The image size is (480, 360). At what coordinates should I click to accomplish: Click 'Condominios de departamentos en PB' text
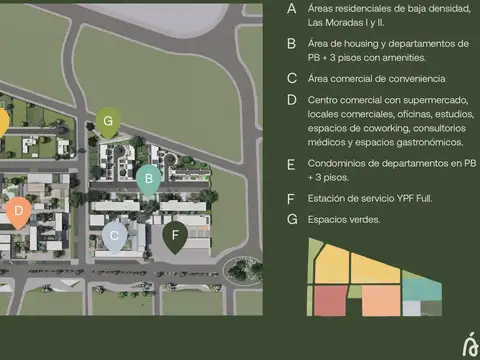[392, 170]
